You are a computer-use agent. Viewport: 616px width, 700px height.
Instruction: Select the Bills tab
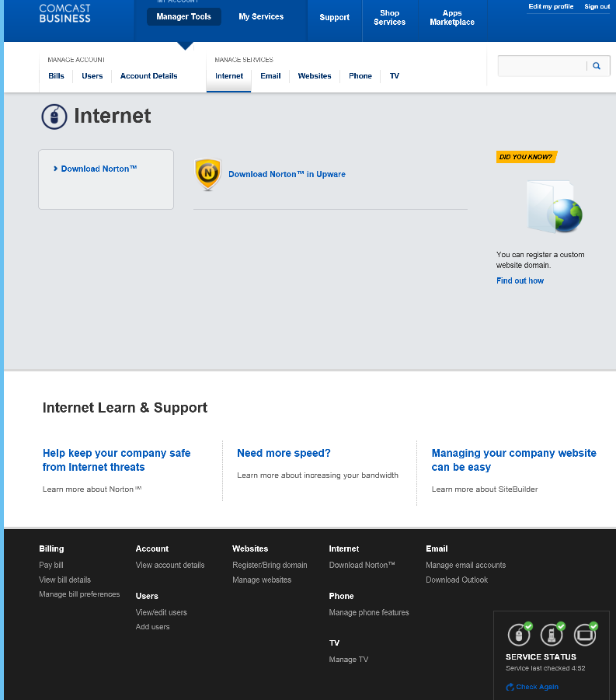[56, 76]
